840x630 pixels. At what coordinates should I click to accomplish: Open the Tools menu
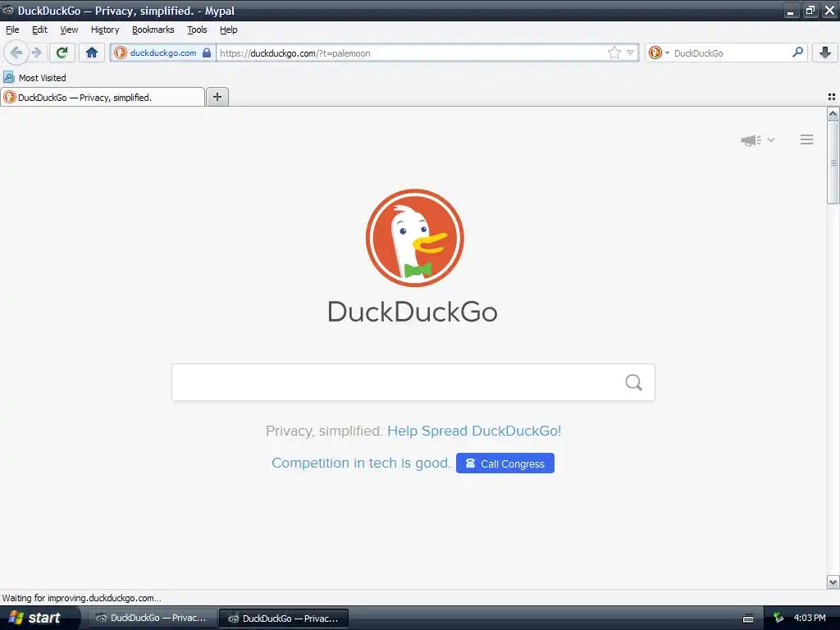[x=197, y=30]
